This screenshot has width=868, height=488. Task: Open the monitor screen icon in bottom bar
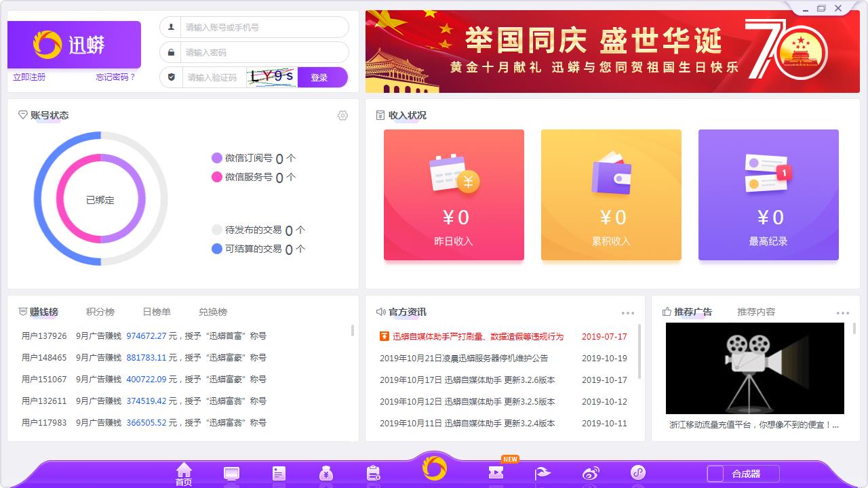tap(231, 474)
